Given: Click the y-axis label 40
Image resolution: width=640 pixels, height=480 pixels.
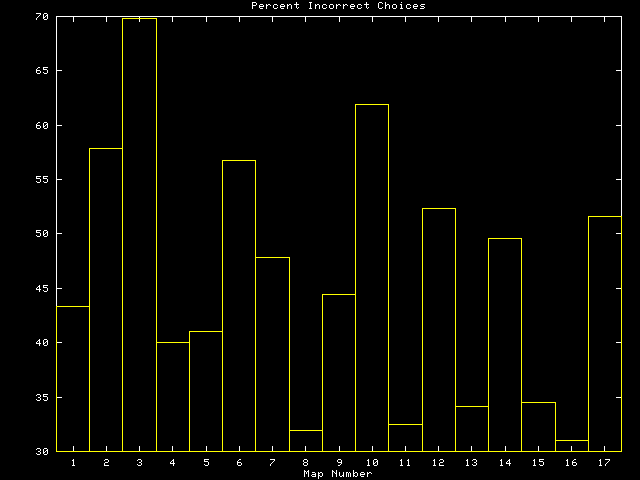Looking at the screenshot, I should (x=42, y=343).
